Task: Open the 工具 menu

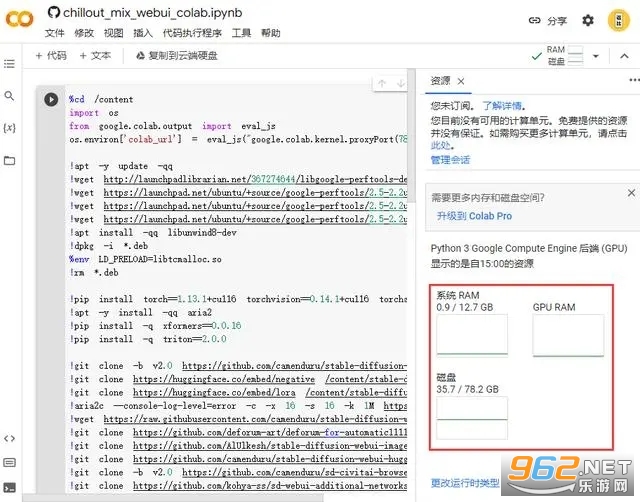Action: coord(241,33)
